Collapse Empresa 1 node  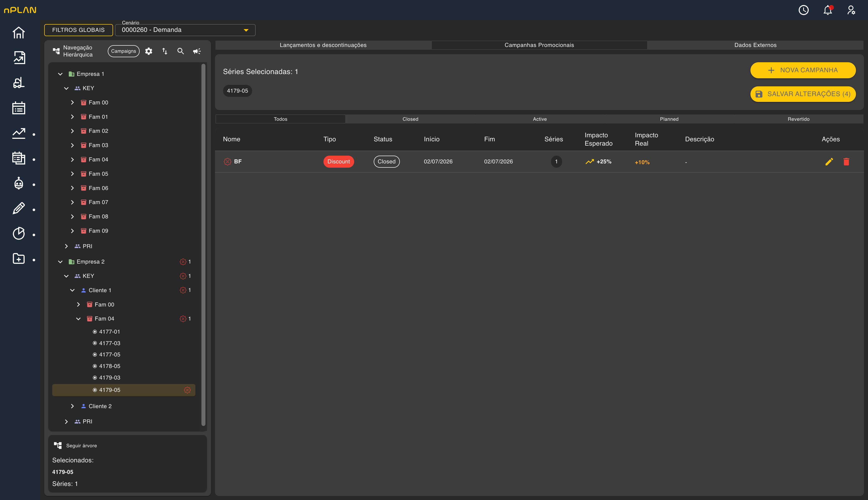point(60,74)
